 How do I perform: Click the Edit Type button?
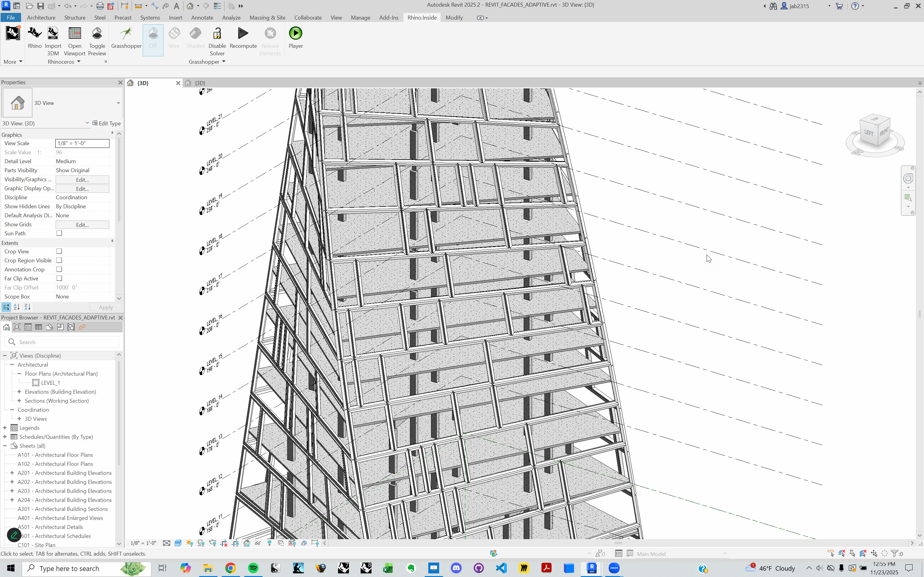(106, 123)
